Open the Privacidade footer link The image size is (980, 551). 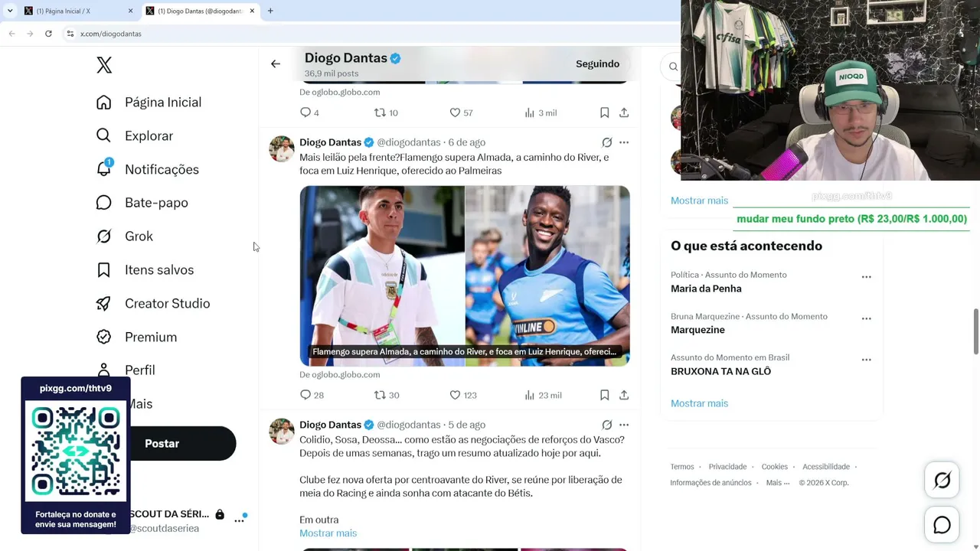(727, 467)
